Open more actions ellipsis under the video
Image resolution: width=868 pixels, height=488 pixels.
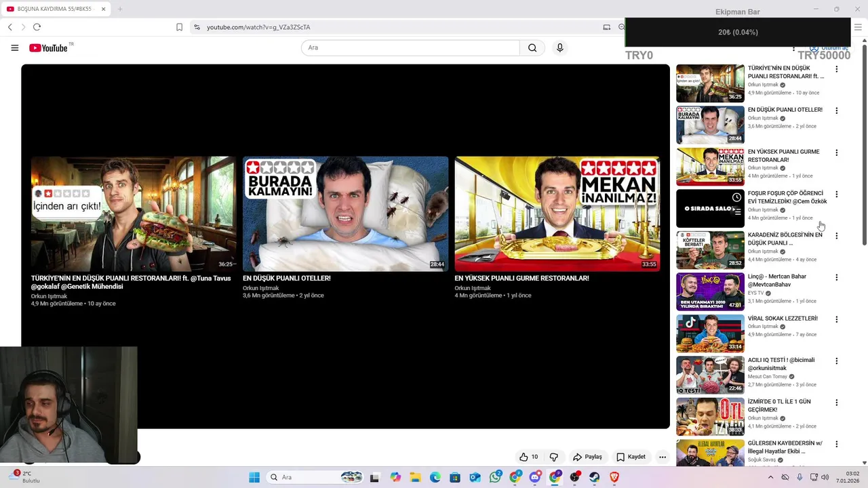tap(663, 457)
